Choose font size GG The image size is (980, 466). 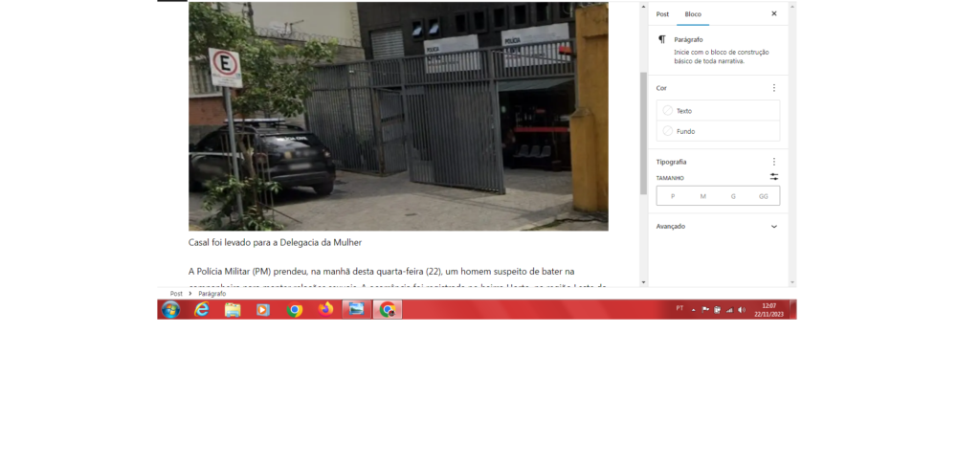click(763, 196)
